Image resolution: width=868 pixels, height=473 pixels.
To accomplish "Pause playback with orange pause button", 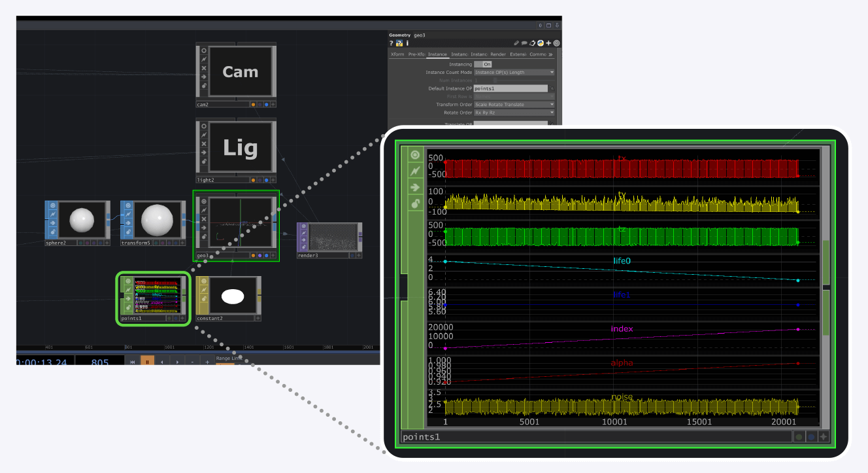I will point(148,362).
